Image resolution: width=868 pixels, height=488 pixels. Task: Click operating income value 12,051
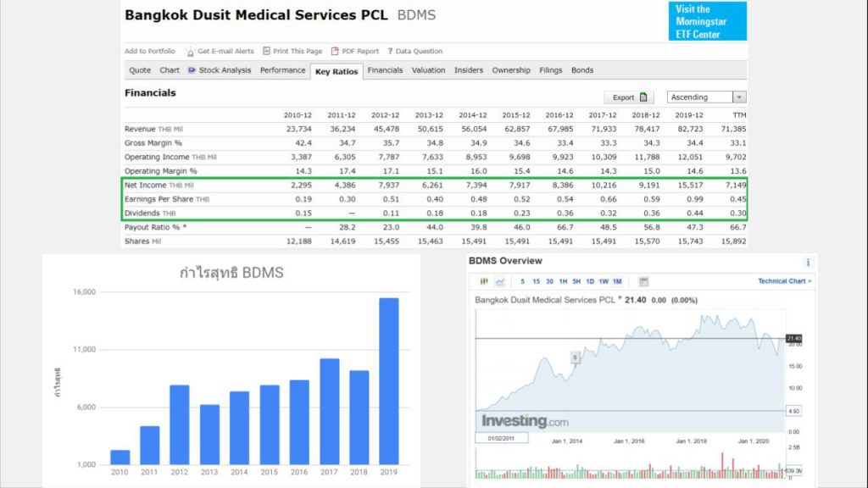[x=690, y=157]
